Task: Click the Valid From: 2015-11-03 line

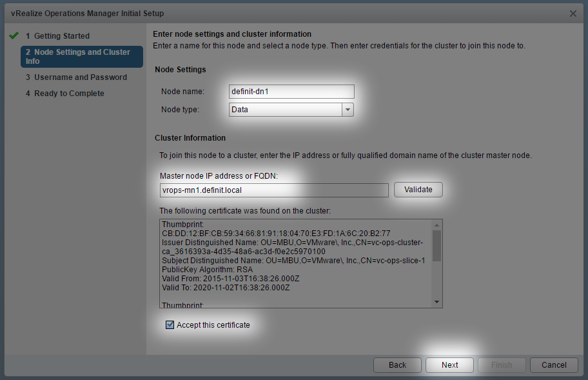Action: 231,279
